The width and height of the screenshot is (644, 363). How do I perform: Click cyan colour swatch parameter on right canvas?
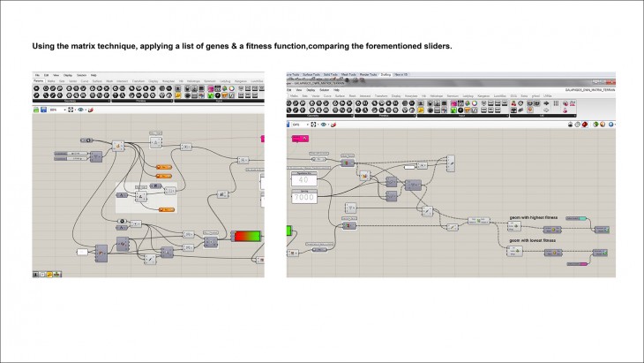pyautogui.click(x=576, y=218)
